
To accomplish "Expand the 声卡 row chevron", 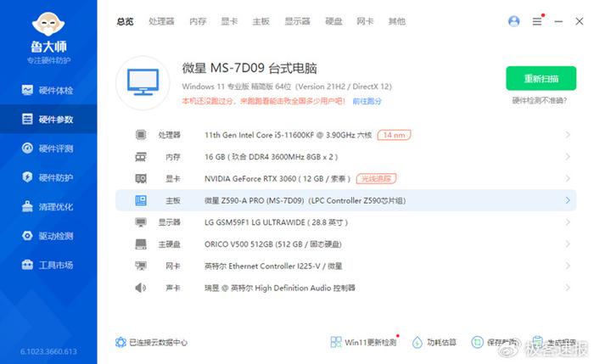I will pos(568,288).
